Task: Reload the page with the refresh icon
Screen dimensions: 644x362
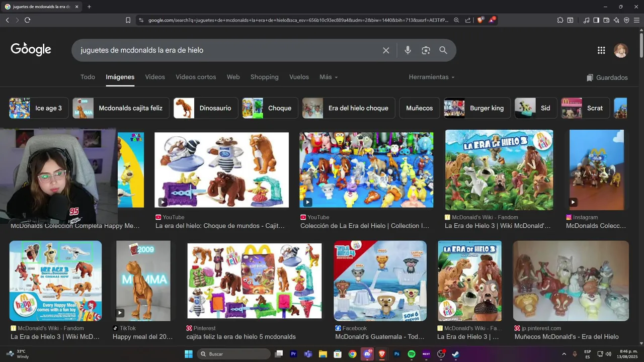Action: click(27, 20)
